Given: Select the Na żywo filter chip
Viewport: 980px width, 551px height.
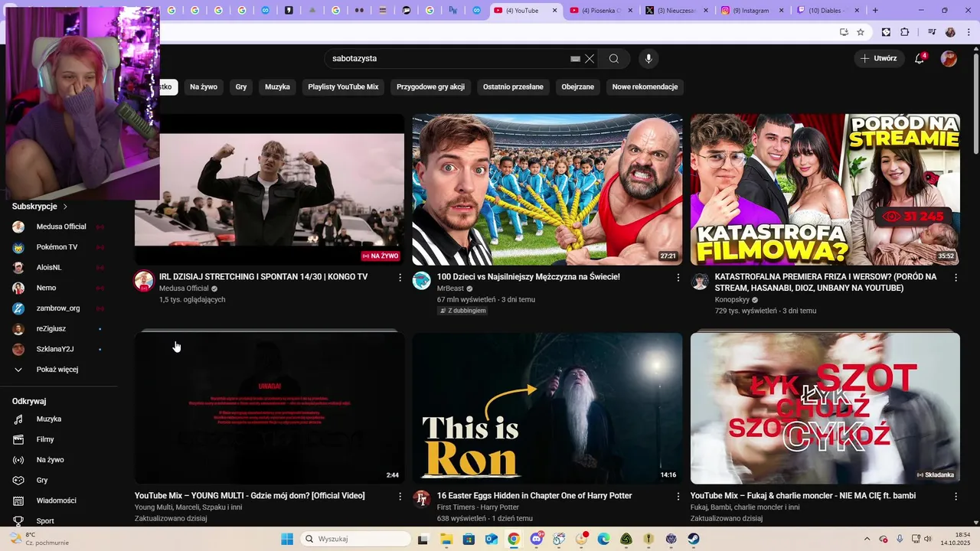Looking at the screenshot, I should 204,87.
